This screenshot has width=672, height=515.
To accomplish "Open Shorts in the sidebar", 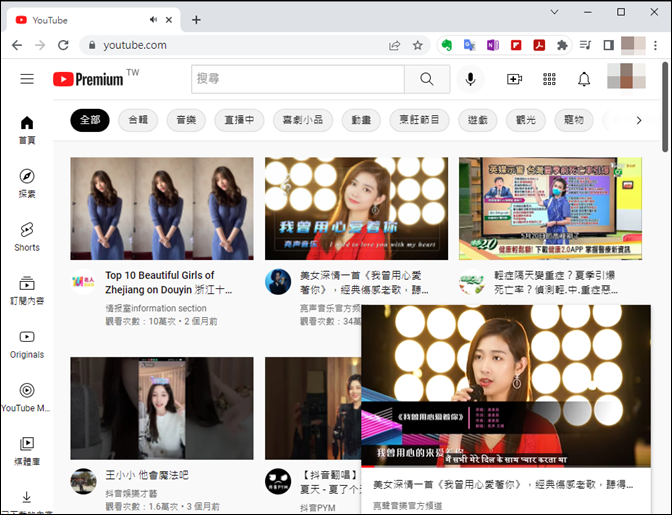I will point(27,237).
